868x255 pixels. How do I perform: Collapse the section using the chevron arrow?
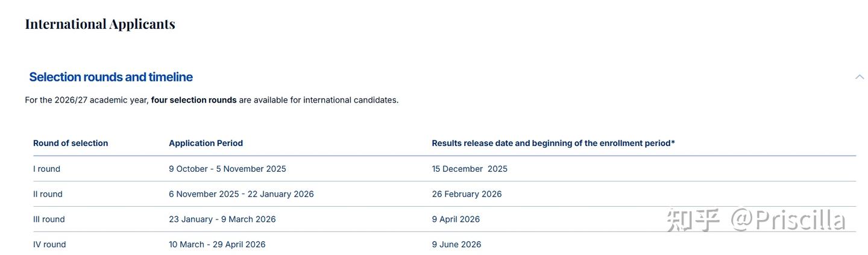pos(860,77)
